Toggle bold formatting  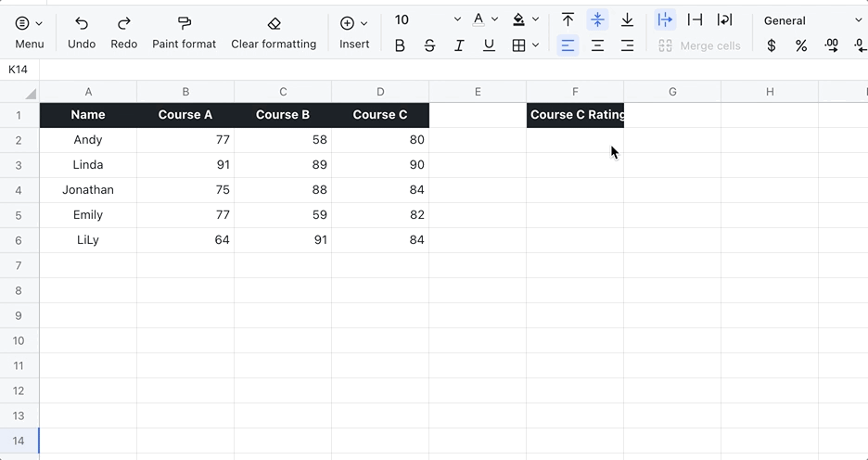click(x=400, y=45)
